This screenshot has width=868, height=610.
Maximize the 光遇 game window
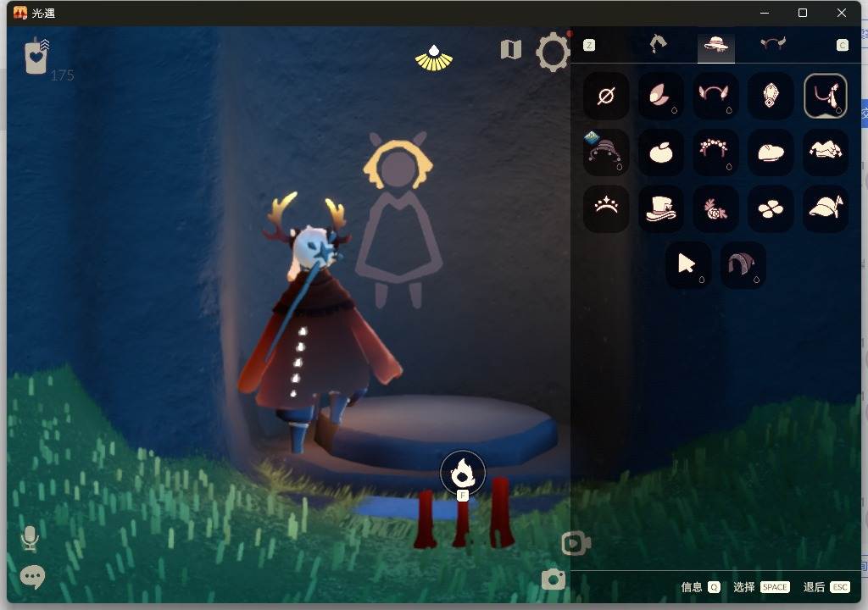(x=803, y=13)
